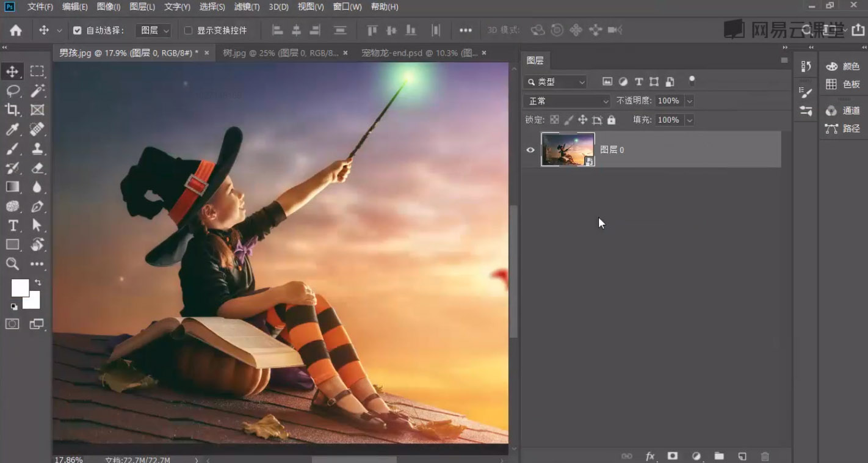Select the Clone Stamp tool

tap(37, 148)
